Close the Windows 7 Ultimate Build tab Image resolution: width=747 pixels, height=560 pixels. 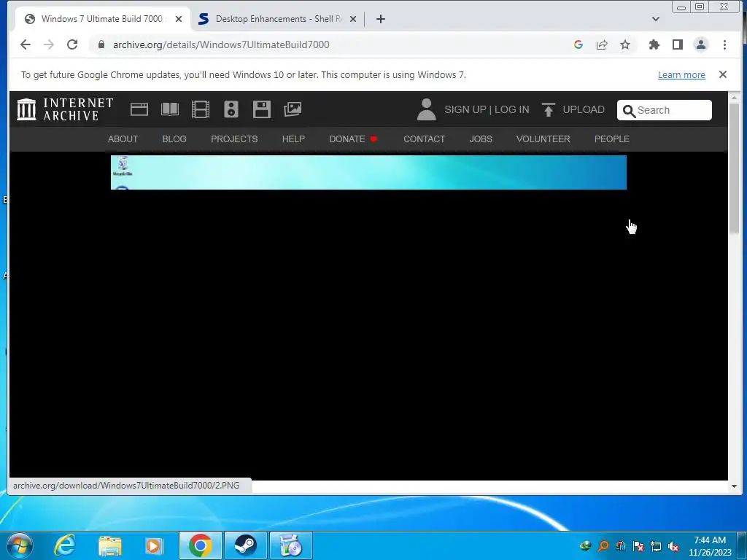179,19
